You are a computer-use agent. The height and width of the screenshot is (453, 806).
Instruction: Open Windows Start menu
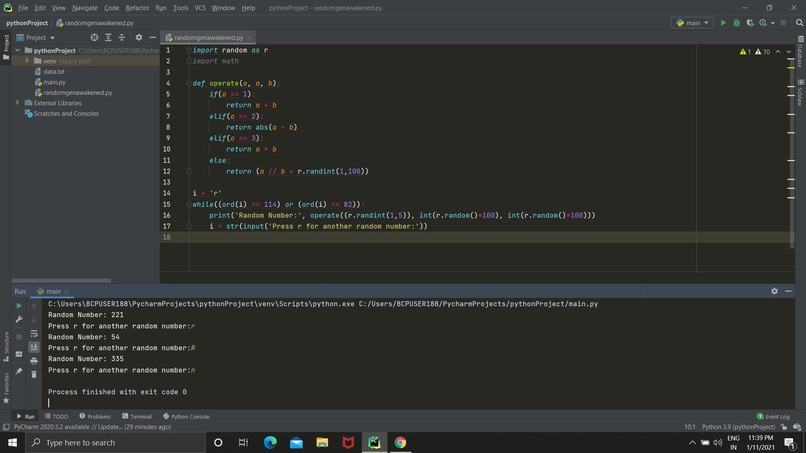pyautogui.click(x=12, y=442)
